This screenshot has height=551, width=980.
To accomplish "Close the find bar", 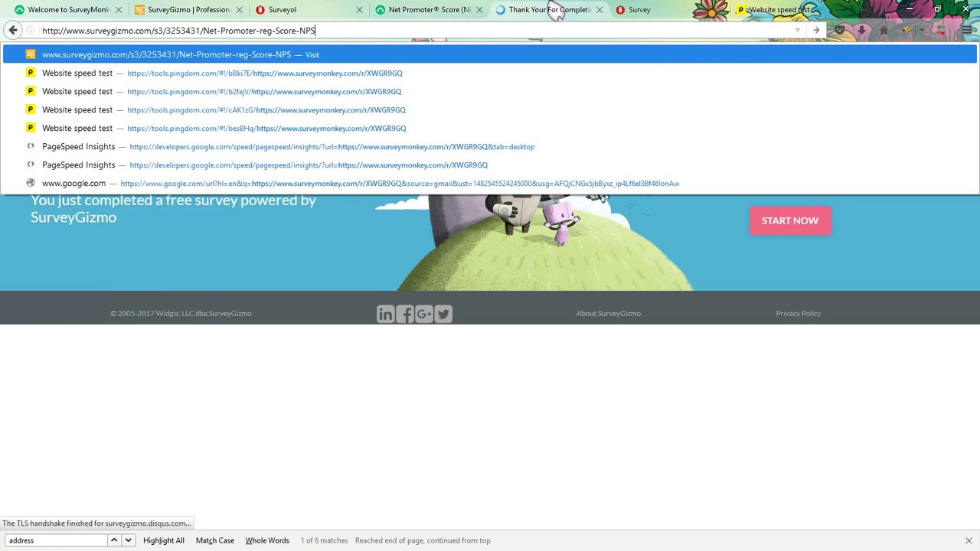I will click(969, 540).
